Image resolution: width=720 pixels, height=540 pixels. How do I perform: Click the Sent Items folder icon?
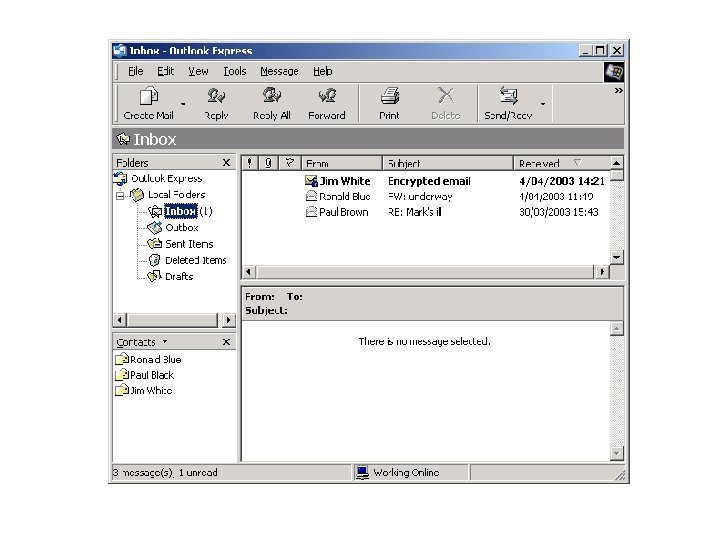[x=155, y=243]
